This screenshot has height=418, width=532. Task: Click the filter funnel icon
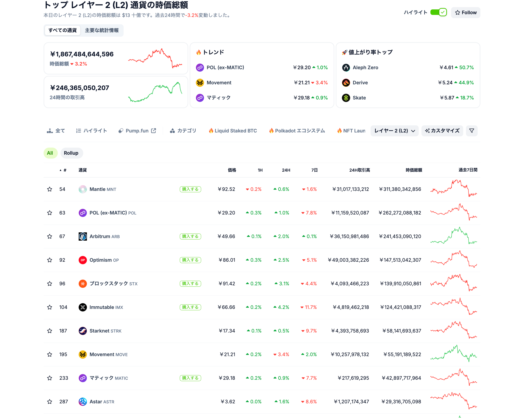(471, 131)
